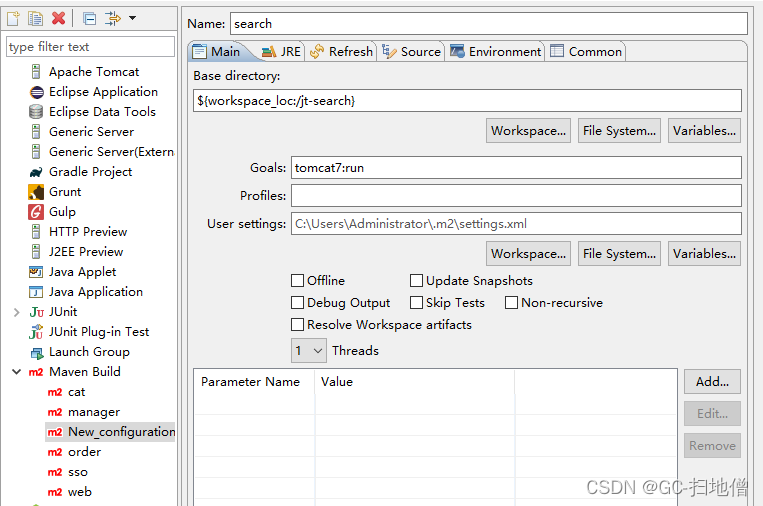Click the filter launch configurations icon

(113, 18)
